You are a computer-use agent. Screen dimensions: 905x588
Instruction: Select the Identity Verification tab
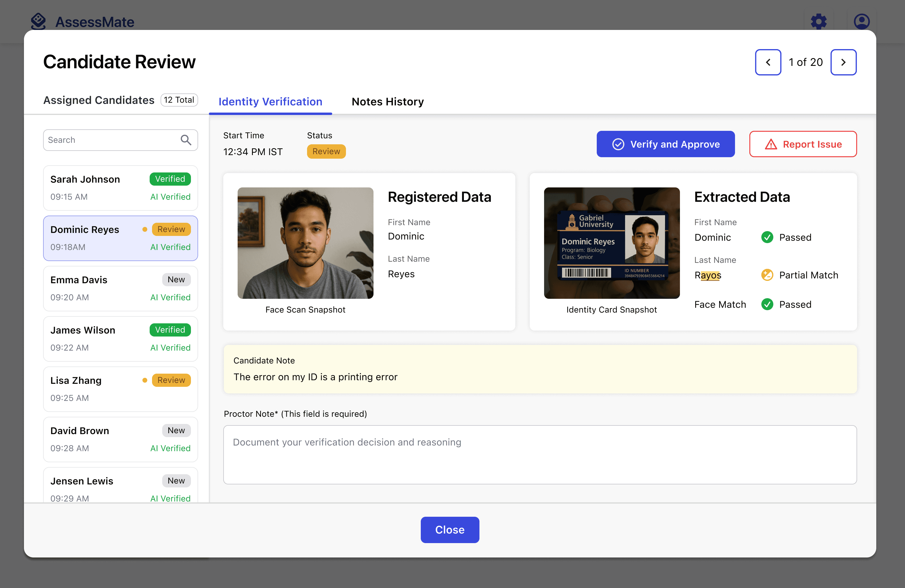[x=270, y=101]
